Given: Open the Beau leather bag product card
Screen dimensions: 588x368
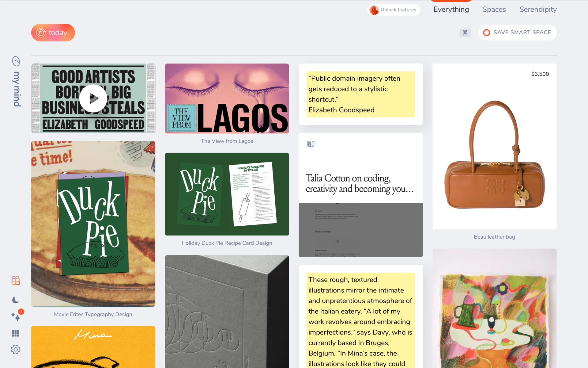Looking at the screenshot, I should point(494,147).
